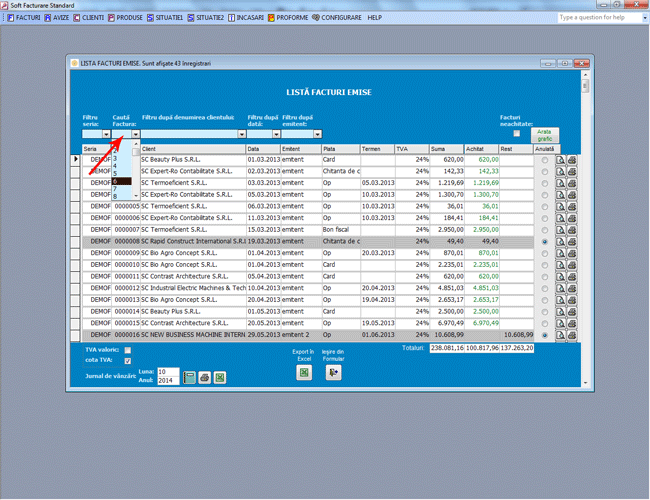Preview invoice 0000015 row
The image size is (650, 500).
560,323
